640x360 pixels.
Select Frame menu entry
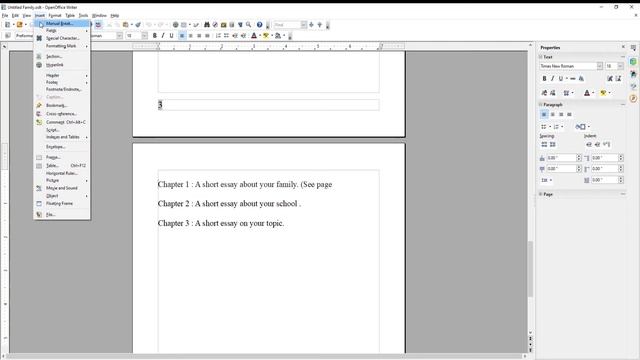[62, 157]
